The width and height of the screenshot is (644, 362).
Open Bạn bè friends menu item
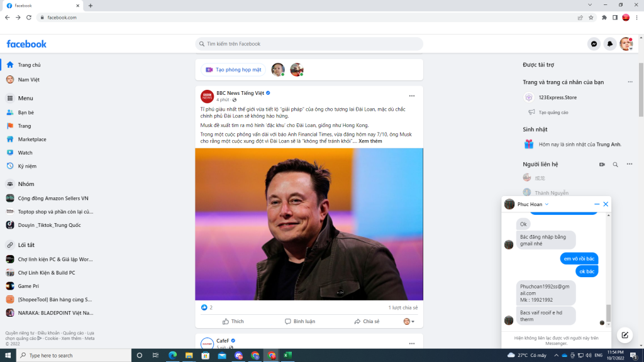pos(26,112)
